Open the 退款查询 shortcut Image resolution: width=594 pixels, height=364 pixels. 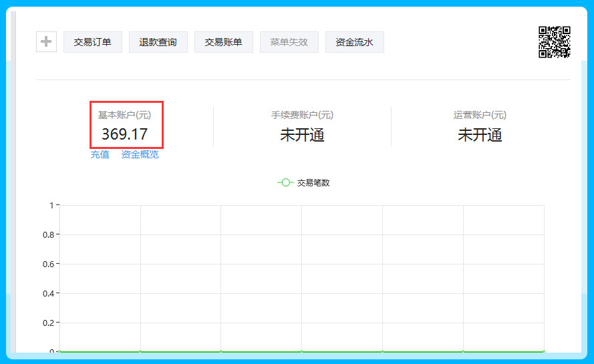click(158, 42)
